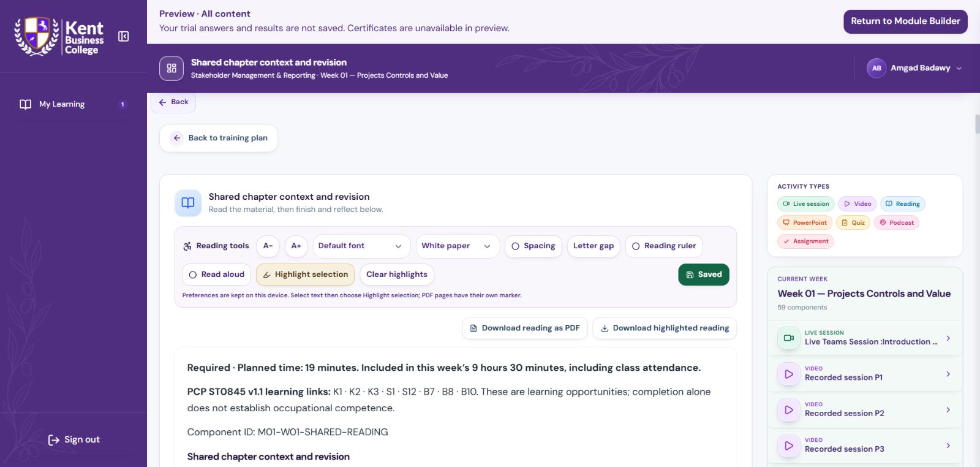Decrease font size with A- button
The height and width of the screenshot is (467, 980).
268,246
